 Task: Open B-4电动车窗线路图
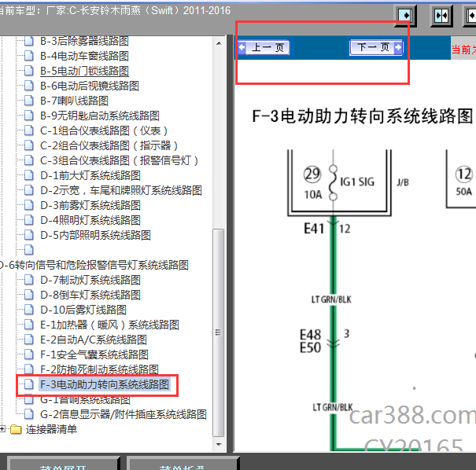(84, 56)
